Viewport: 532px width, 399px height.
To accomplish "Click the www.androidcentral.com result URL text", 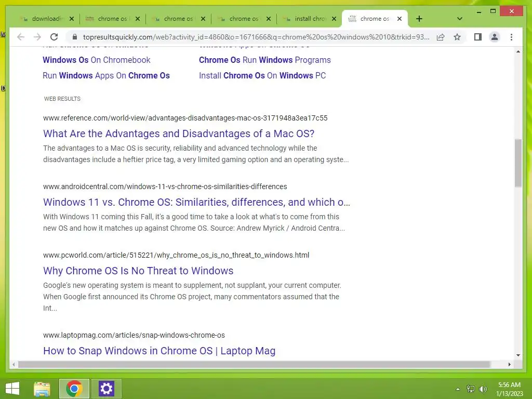I will [165, 187].
